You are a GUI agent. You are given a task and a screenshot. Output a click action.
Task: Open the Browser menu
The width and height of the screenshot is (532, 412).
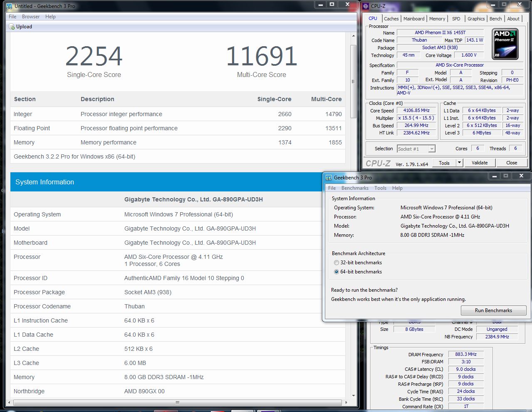coord(31,17)
